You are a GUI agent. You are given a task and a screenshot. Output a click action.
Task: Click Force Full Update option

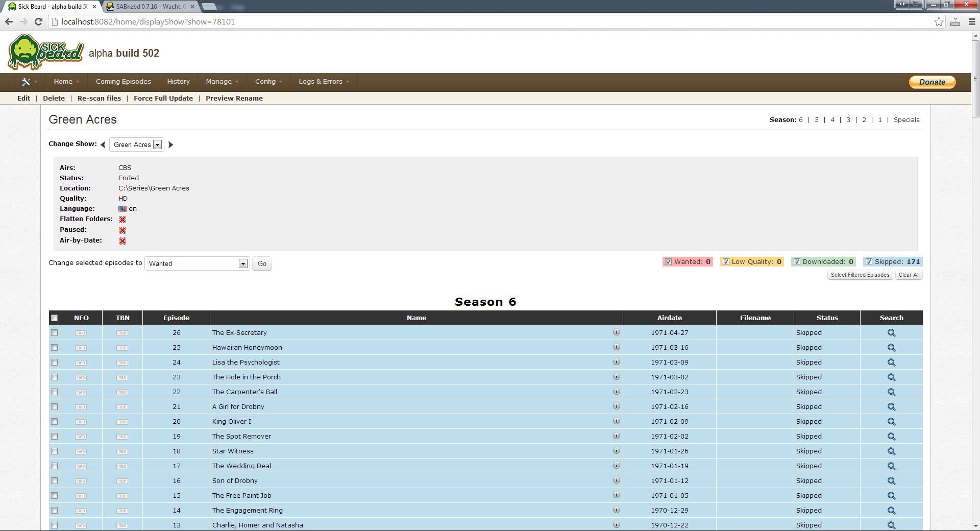(163, 99)
